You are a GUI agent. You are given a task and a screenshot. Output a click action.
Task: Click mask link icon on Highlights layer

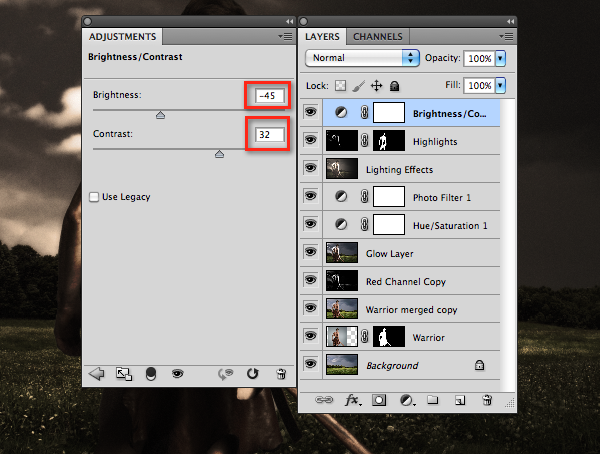(x=365, y=141)
